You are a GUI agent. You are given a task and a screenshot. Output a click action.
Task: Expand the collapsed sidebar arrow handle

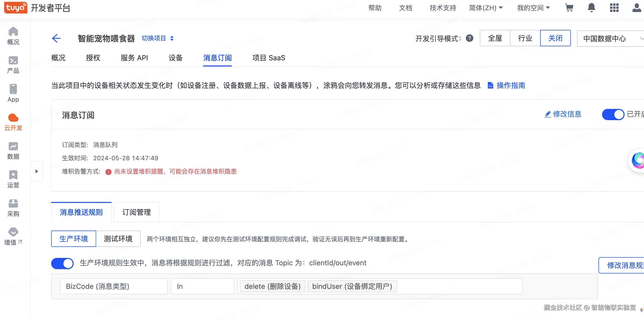coord(37,171)
